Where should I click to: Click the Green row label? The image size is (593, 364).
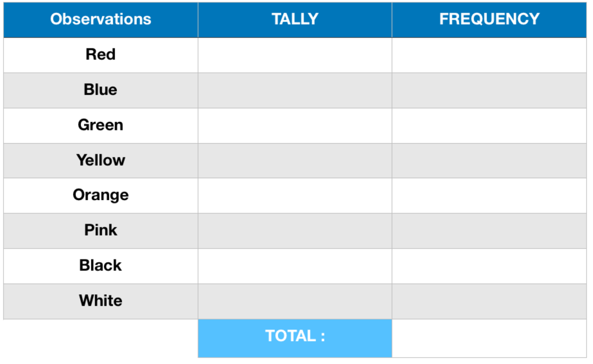coord(101,125)
